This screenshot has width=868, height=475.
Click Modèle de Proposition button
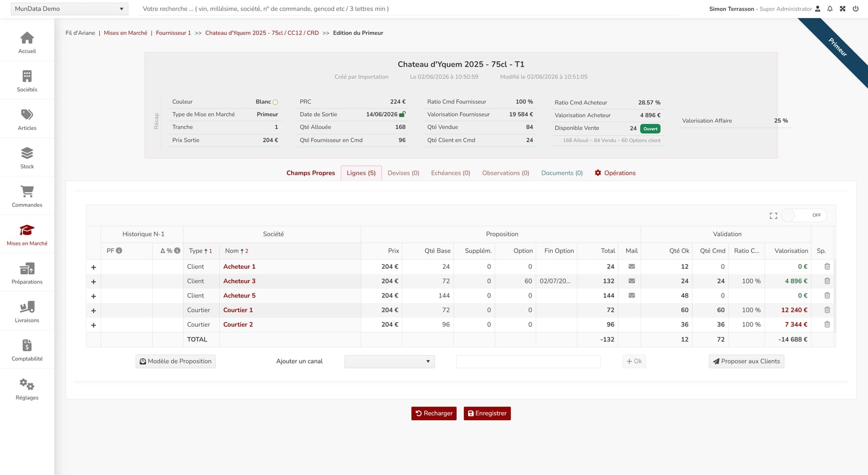coord(176,362)
